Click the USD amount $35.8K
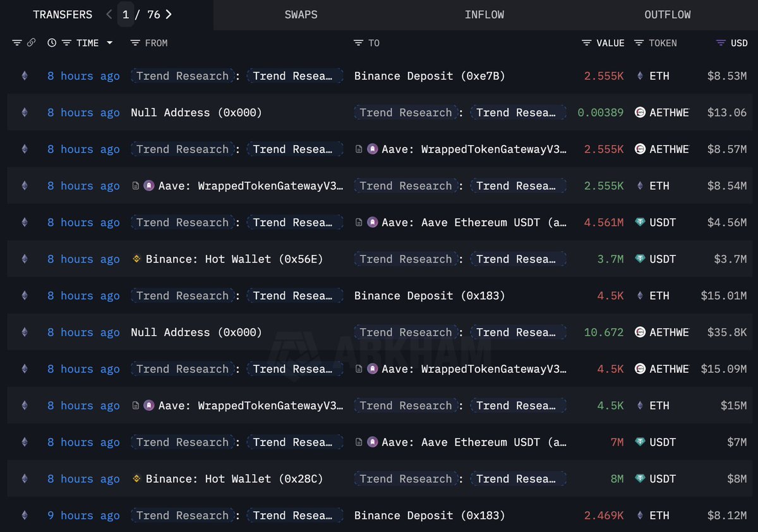The height and width of the screenshot is (532, 758). point(727,332)
